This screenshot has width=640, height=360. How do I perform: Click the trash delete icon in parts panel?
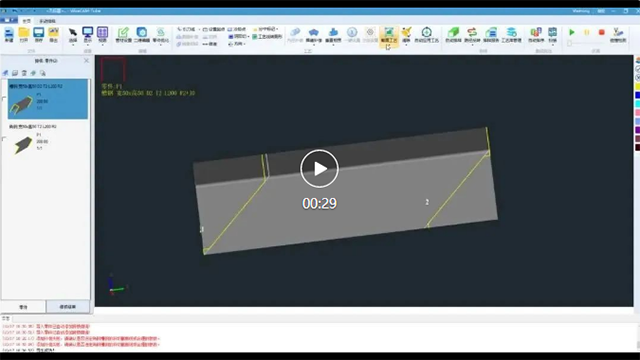click(24, 73)
